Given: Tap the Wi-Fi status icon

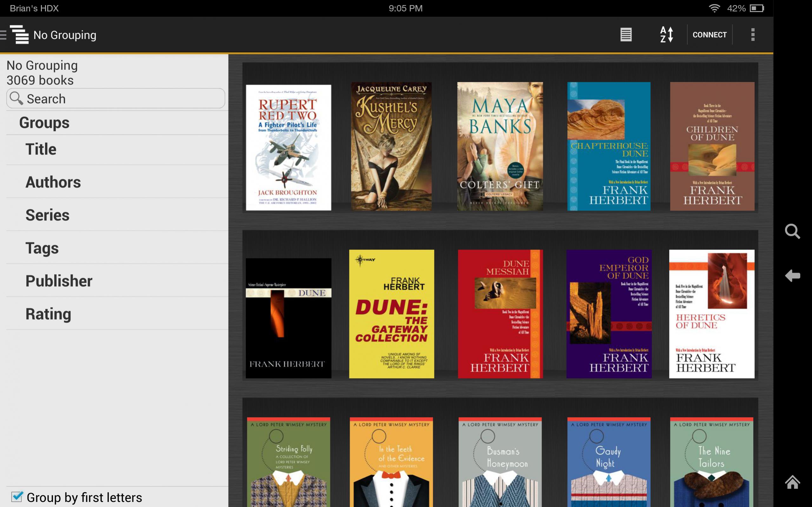Looking at the screenshot, I should pyautogui.click(x=714, y=8).
